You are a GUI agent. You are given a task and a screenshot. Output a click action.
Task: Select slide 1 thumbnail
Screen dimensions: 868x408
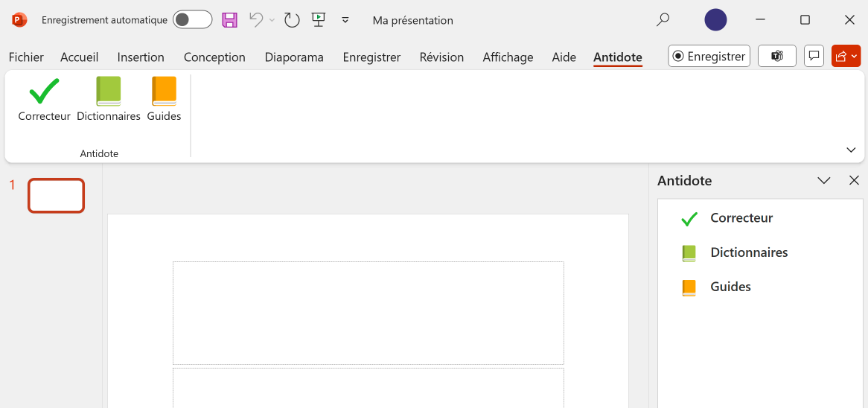coord(56,196)
